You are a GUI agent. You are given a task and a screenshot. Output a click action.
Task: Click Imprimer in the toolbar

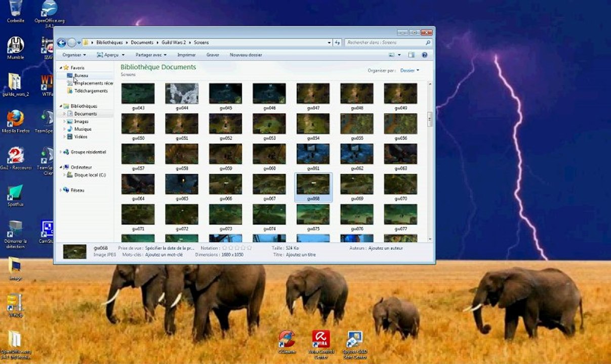click(x=186, y=55)
